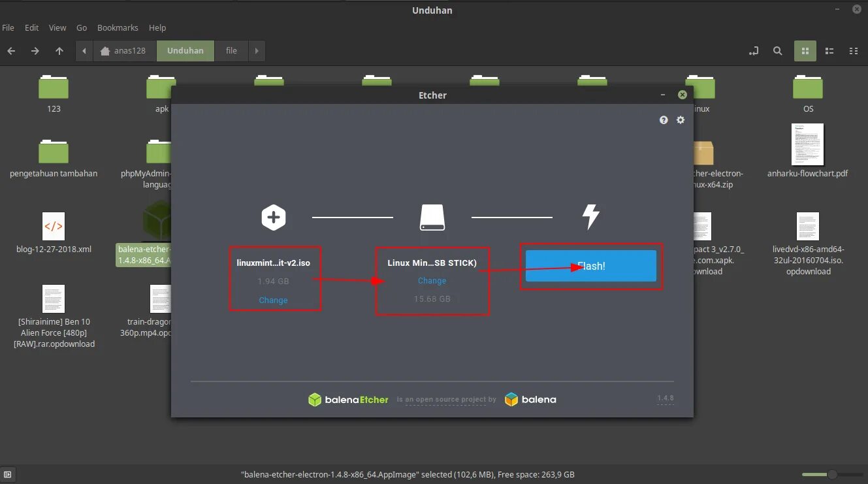The height and width of the screenshot is (484, 868).
Task: Open the File menu
Action: tap(8, 28)
